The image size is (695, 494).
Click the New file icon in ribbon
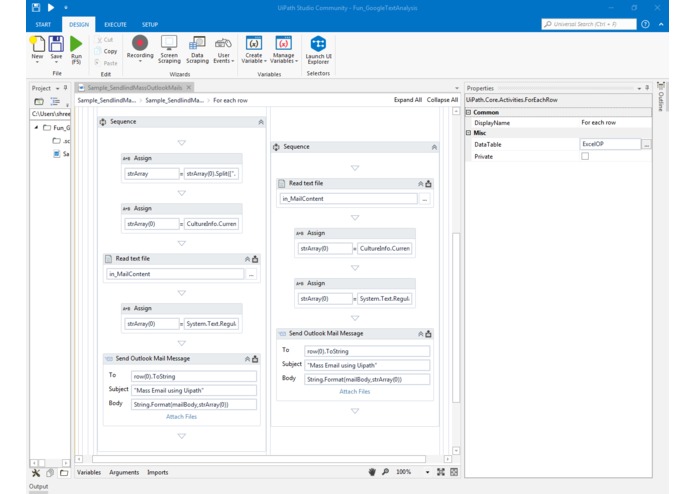(37, 44)
